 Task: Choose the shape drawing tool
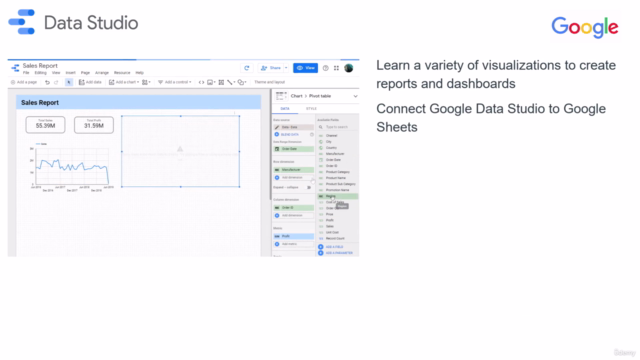point(242,82)
